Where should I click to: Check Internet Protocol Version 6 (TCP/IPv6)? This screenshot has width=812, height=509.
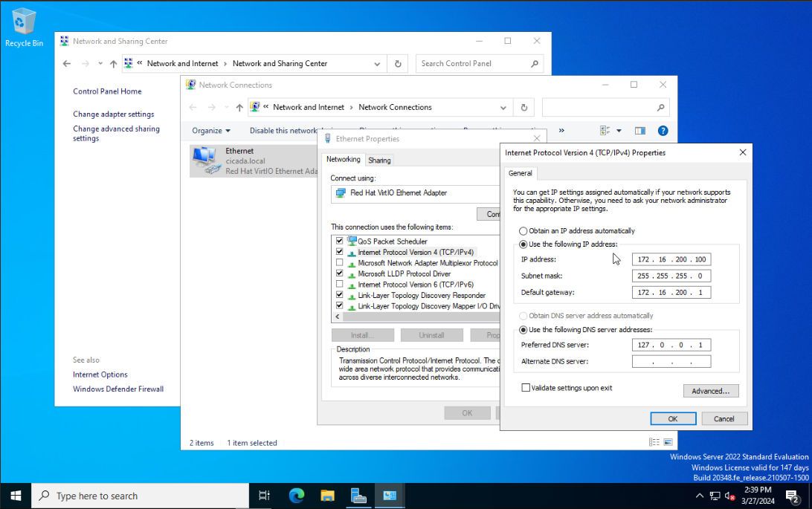point(339,284)
